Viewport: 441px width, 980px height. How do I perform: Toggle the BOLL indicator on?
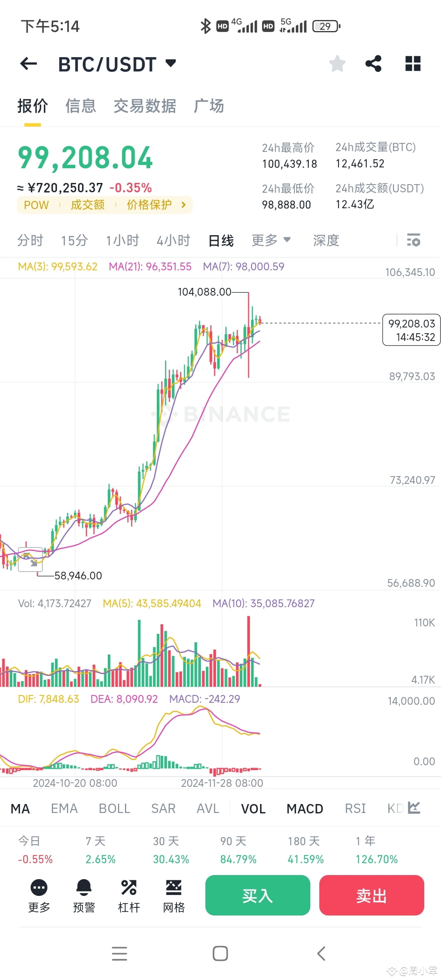(114, 808)
